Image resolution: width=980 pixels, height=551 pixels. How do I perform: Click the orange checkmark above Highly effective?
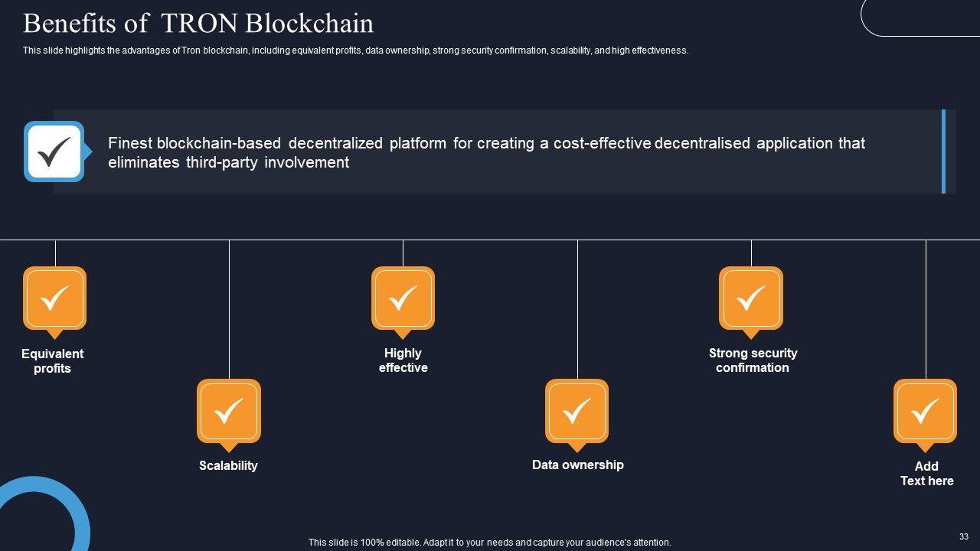[403, 298]
